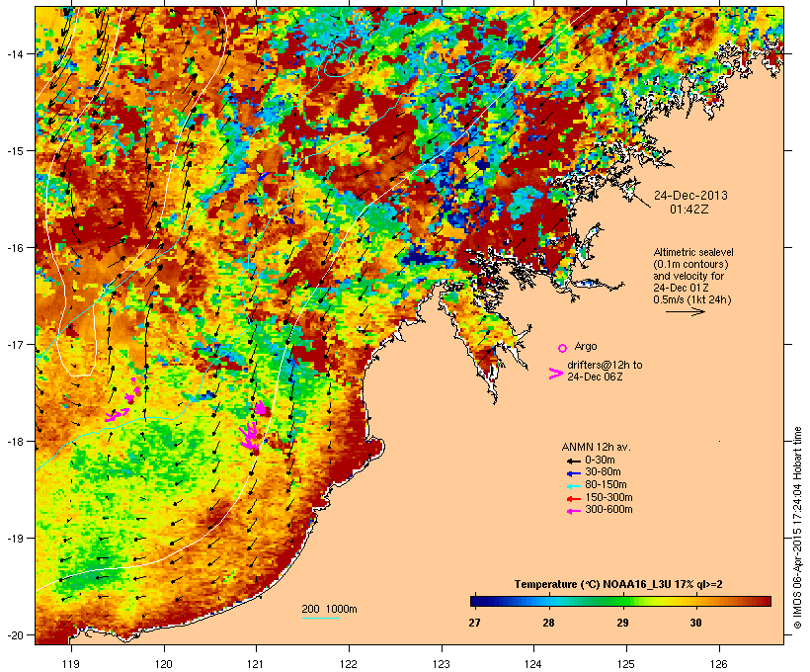Viewport: 810px width, 672px height.
Task: Click the magenta Argo circle legend marker
Action: [562, 348]
